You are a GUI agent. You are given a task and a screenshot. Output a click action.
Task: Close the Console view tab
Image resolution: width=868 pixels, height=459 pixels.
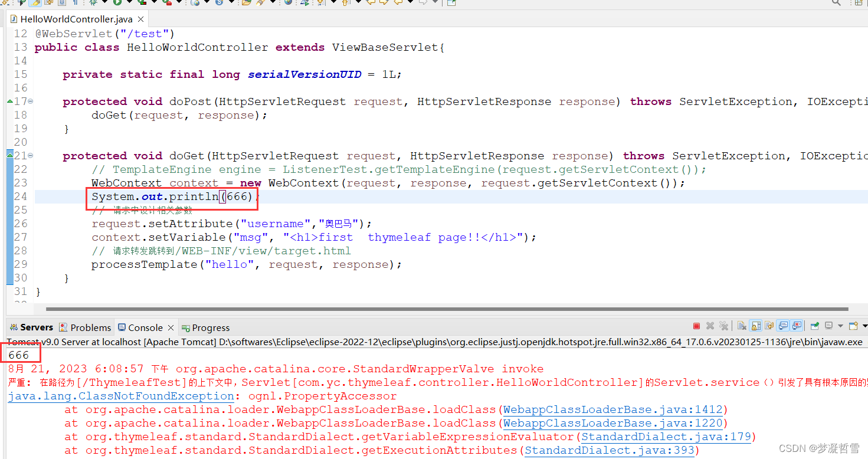coord(171,327)
